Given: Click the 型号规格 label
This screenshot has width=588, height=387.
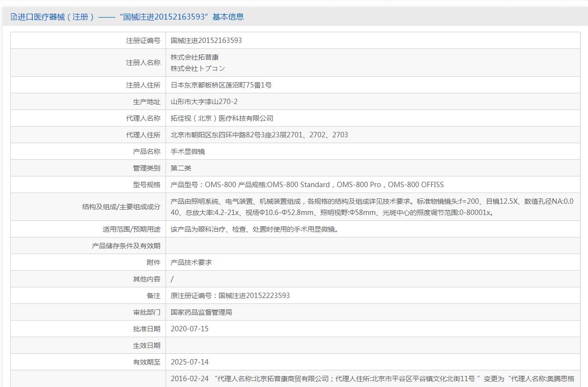Looking at the screenshot, I should click(x=147, y=185).
